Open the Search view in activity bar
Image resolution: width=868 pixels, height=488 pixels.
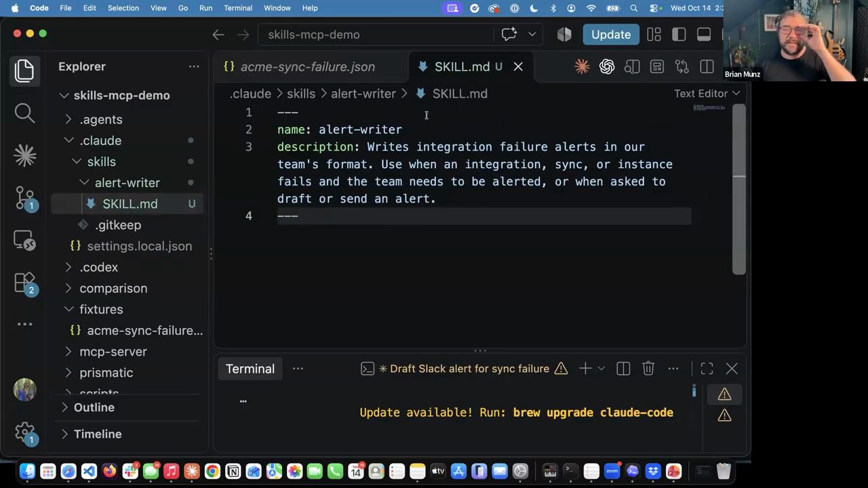24,113
